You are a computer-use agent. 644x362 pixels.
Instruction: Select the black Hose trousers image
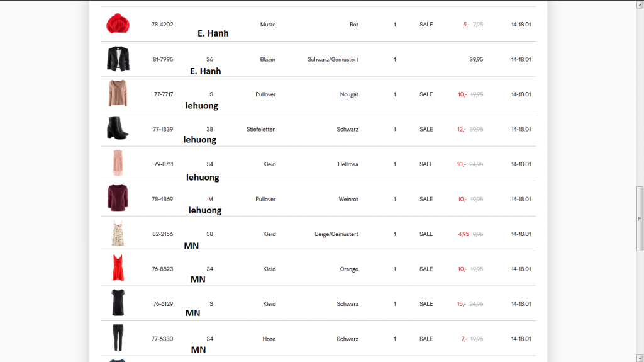coord(118,338)
